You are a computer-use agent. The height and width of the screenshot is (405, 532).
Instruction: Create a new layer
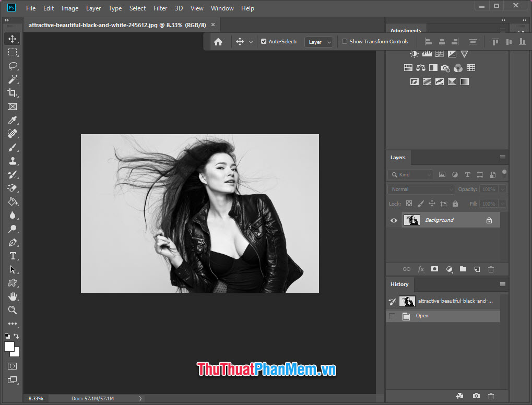tap(477, 269)
